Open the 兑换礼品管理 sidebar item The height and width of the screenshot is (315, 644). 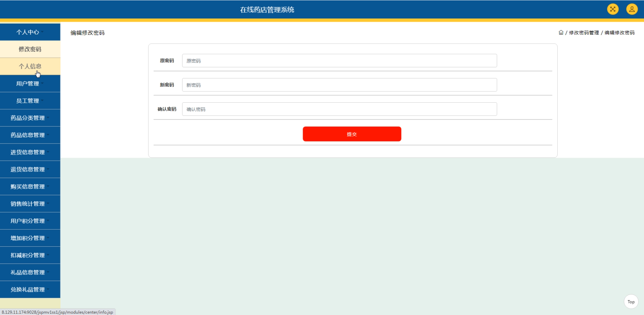coord(30,289)
